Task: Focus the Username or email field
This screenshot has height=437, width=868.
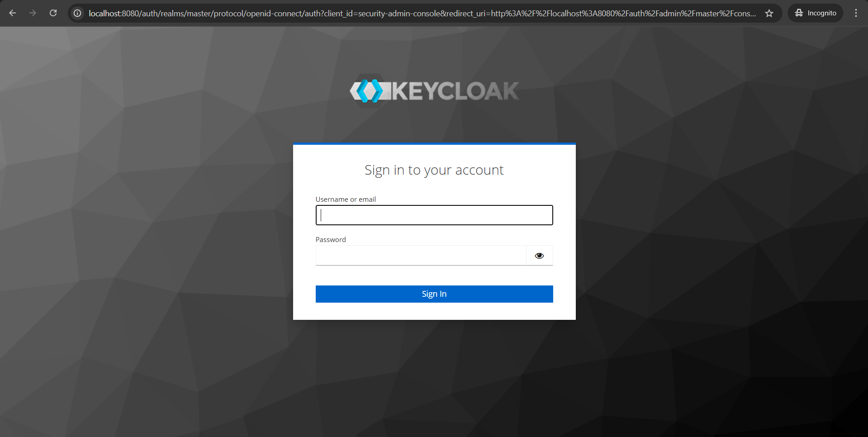Action: 434,215
